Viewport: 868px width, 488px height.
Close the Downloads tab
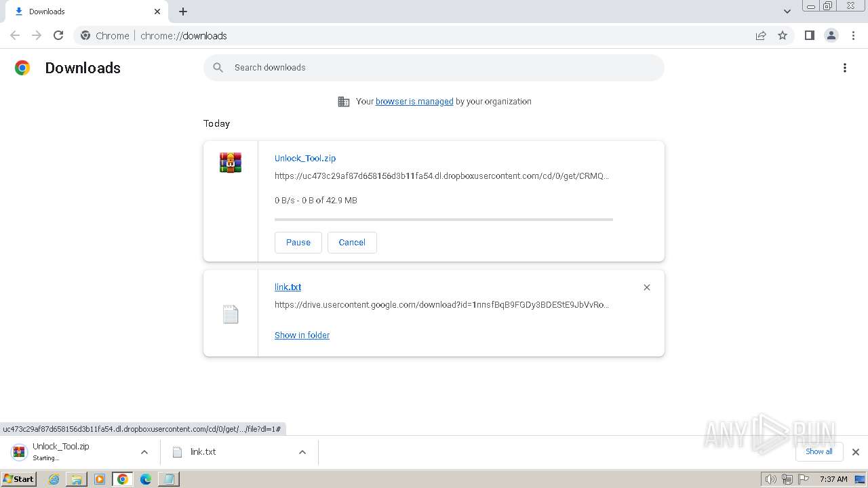pos(157,12)
